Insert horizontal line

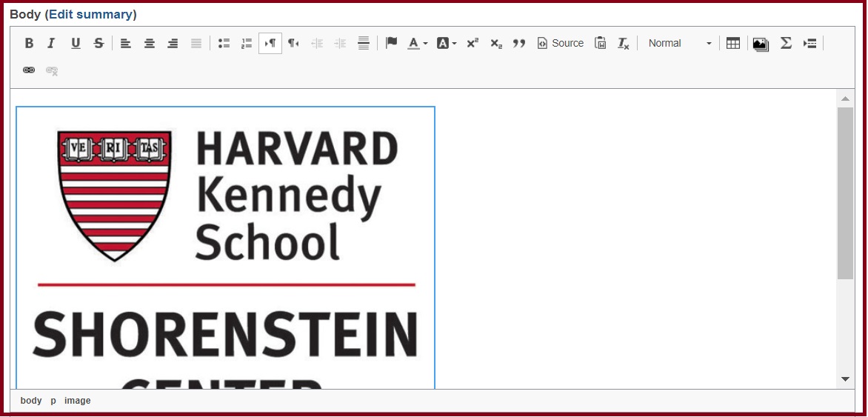[x=364, y=43]
